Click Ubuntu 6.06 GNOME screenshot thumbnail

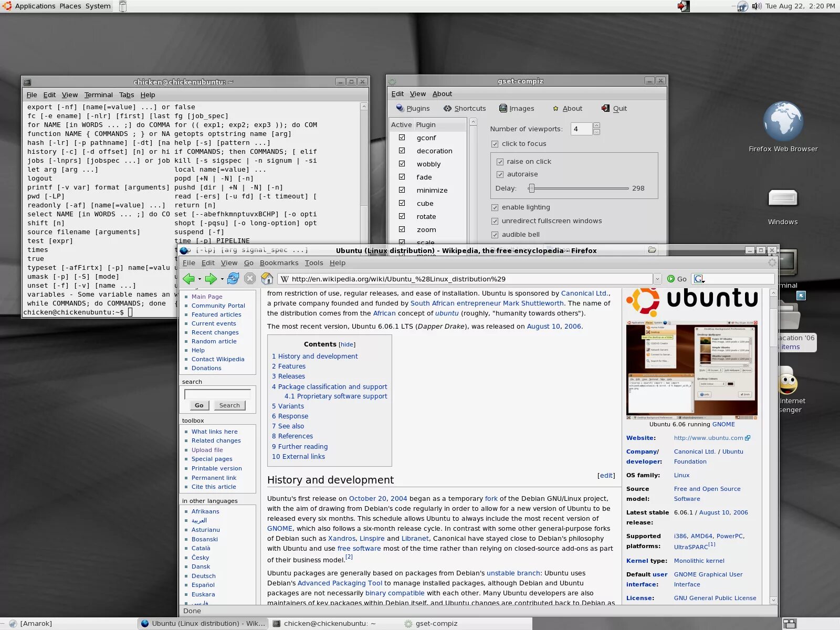(692, 370)
